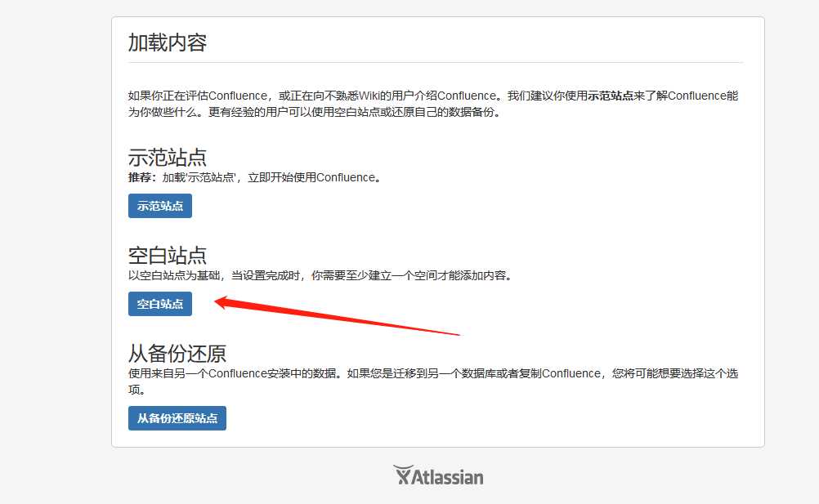
Task: Click the intro paragraph starting 如果你正在评估Confluence
Action: 433,104
